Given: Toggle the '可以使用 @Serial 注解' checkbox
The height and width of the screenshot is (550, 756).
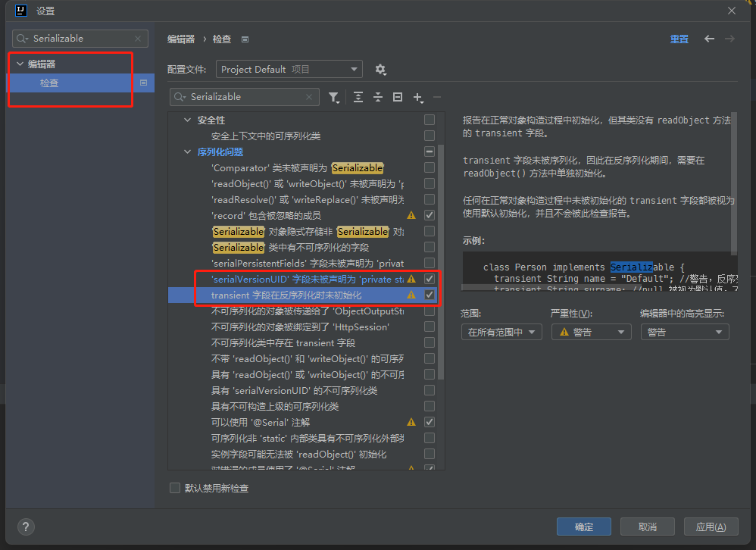Looking at the screenshot, I should [430, 422].
